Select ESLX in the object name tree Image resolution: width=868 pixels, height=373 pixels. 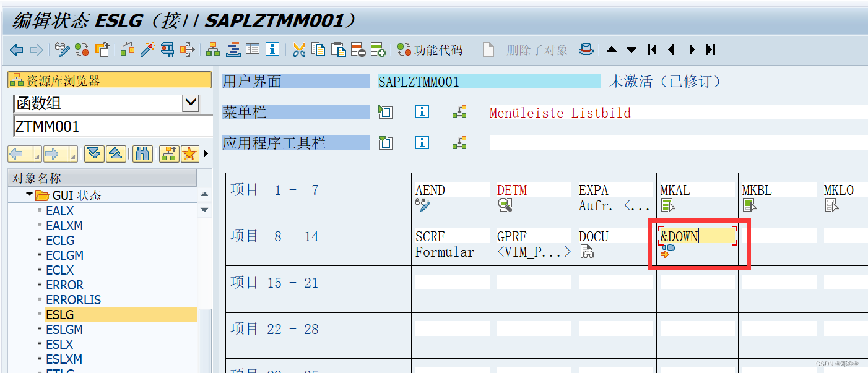click(59, 344)
